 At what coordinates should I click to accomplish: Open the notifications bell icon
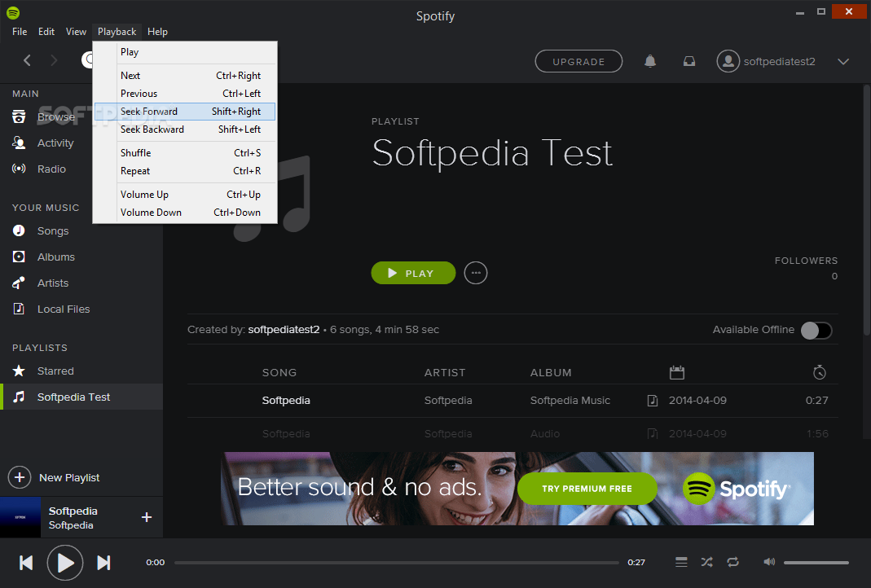click(650, 61)
